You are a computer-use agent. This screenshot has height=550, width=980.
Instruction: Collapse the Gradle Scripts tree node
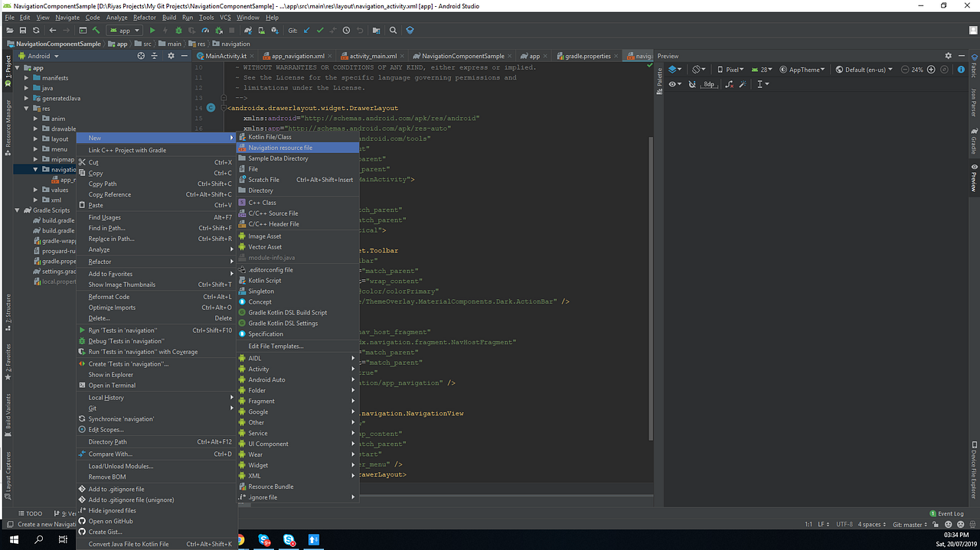pos(18,210)
